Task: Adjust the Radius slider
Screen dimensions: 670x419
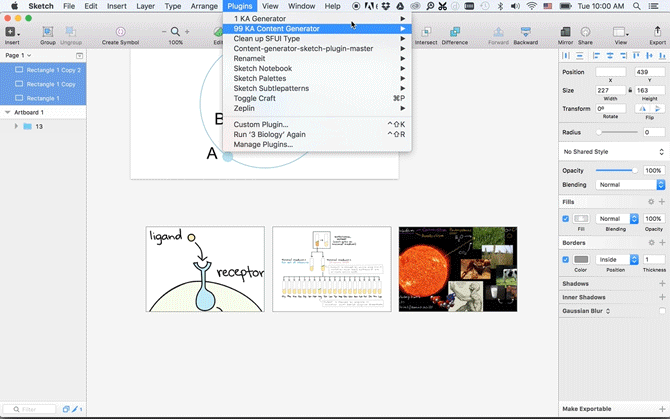Action: [x=617, y=132]
